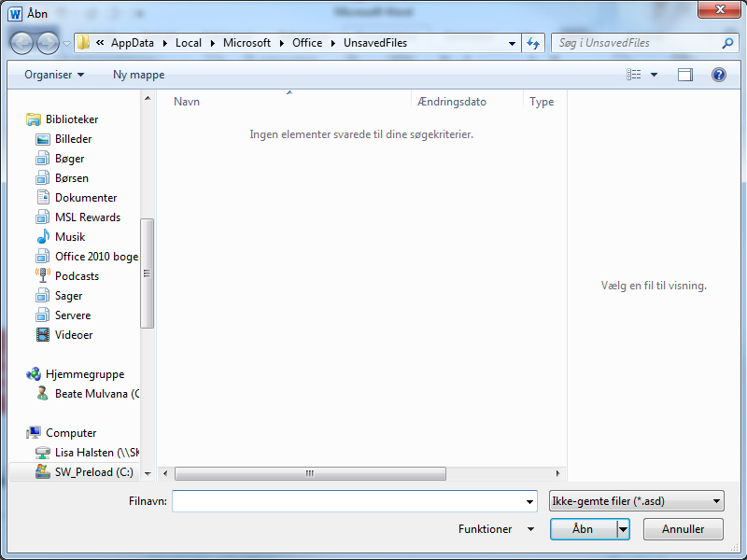Open the Funktioner menu
Viewport: 747px width, 560px height.
(x=496, y=529)
